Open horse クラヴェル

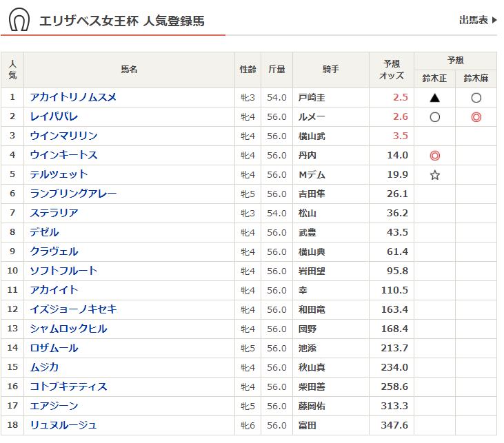54,251
